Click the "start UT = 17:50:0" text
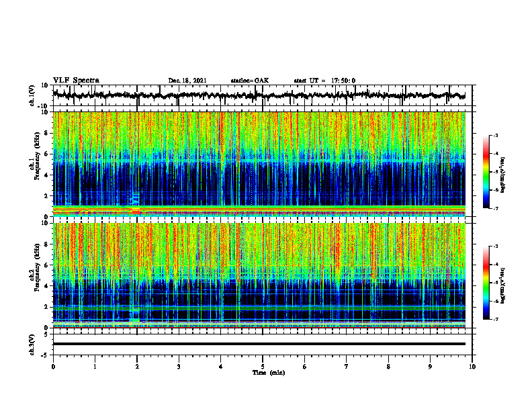This screenshot has width=532, height=411. pos(324,81)
